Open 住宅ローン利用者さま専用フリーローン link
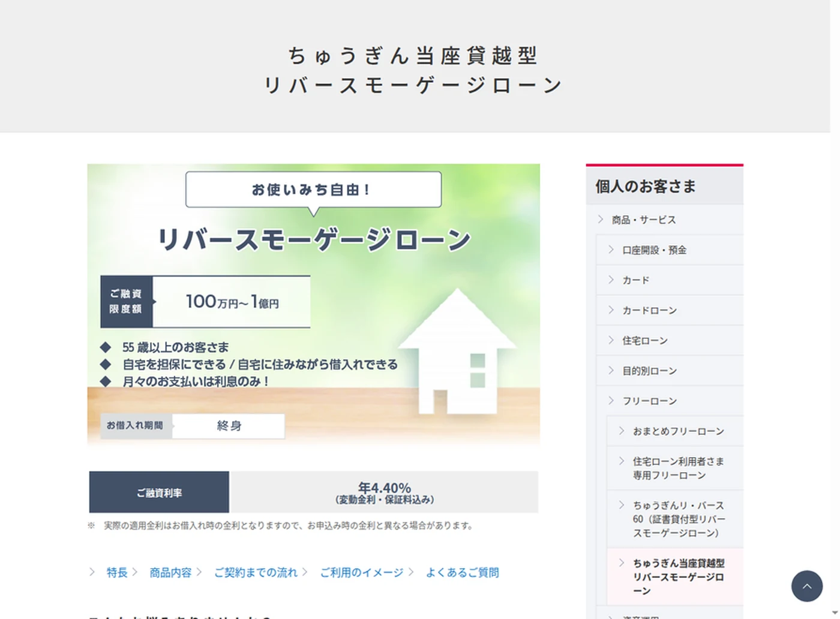This screenshot has width=840, height=619. (675, 468)
